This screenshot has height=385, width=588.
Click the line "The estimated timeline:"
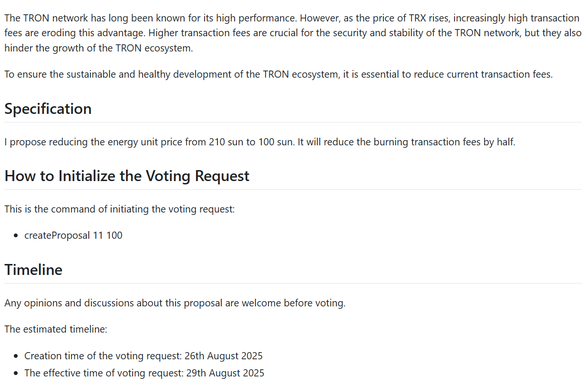click(56, 329)
